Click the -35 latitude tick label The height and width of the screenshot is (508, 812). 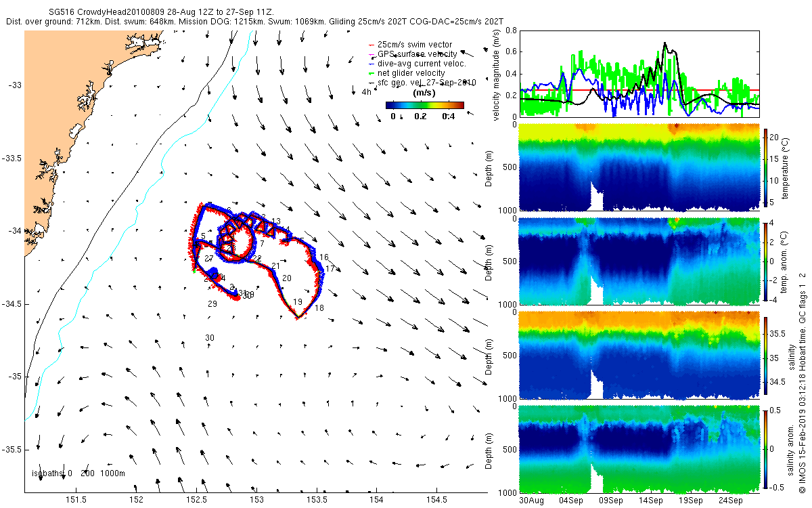pos(16,376)
